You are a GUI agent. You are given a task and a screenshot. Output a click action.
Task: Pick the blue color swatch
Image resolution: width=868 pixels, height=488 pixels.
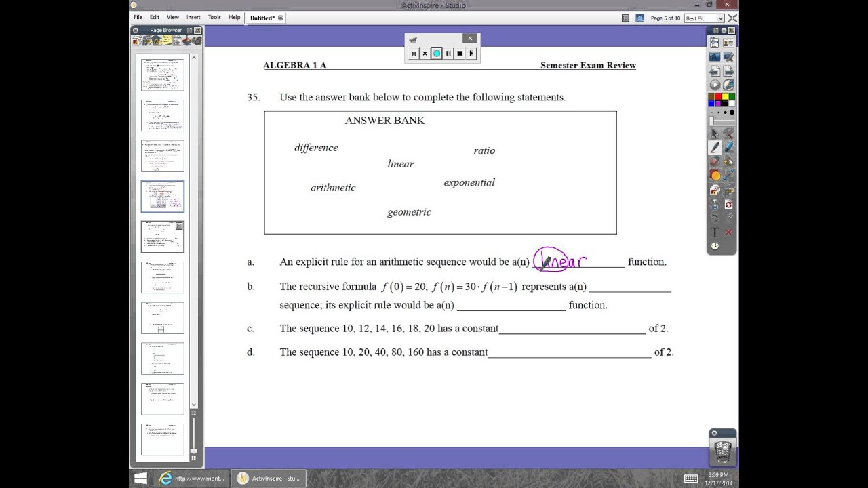point(711,104)
